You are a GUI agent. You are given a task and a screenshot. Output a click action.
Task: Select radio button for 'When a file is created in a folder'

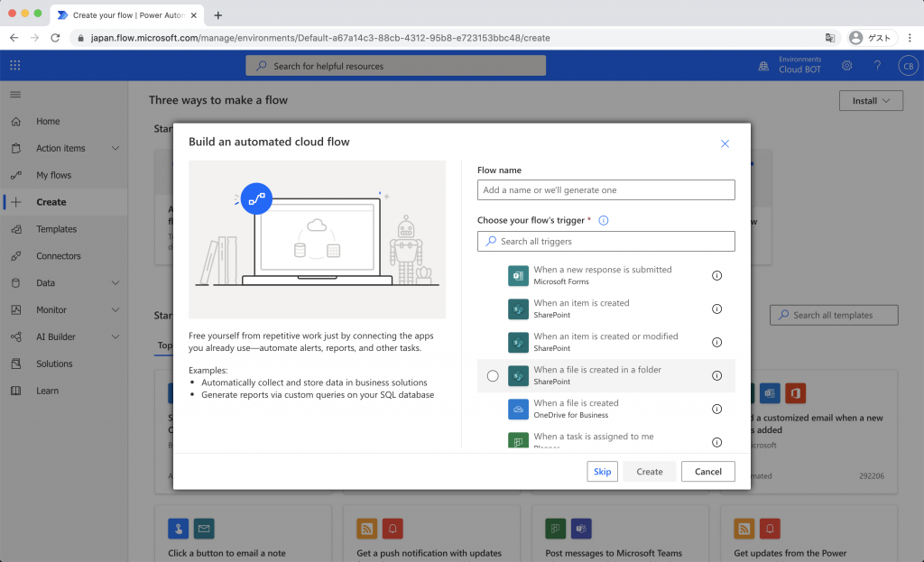click(x=493, y=376)
